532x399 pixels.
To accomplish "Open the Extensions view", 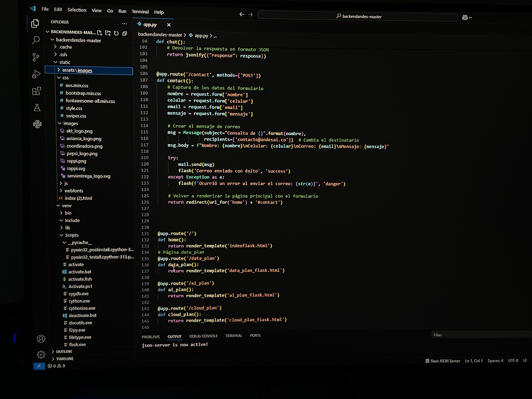I will pyautogui.click(x=37, y=91).
